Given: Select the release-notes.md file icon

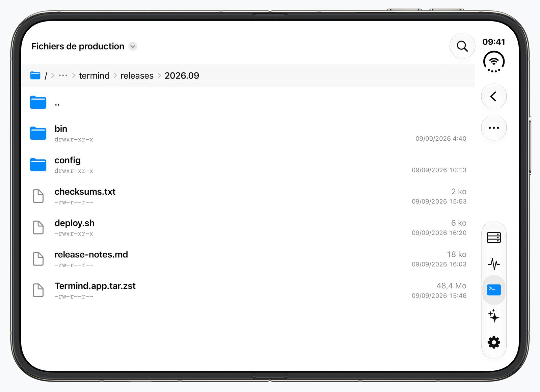Looking at the screenshot, I should [38, 259].
